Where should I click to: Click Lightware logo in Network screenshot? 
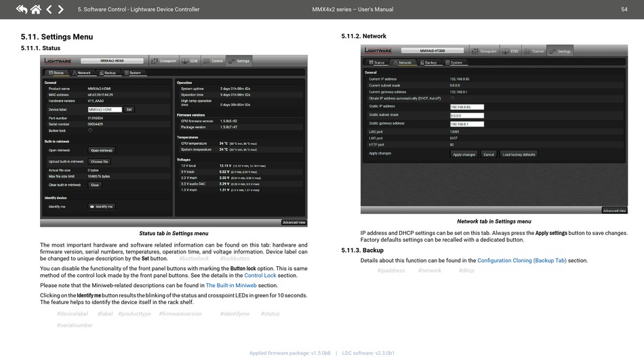click(378, 50)
